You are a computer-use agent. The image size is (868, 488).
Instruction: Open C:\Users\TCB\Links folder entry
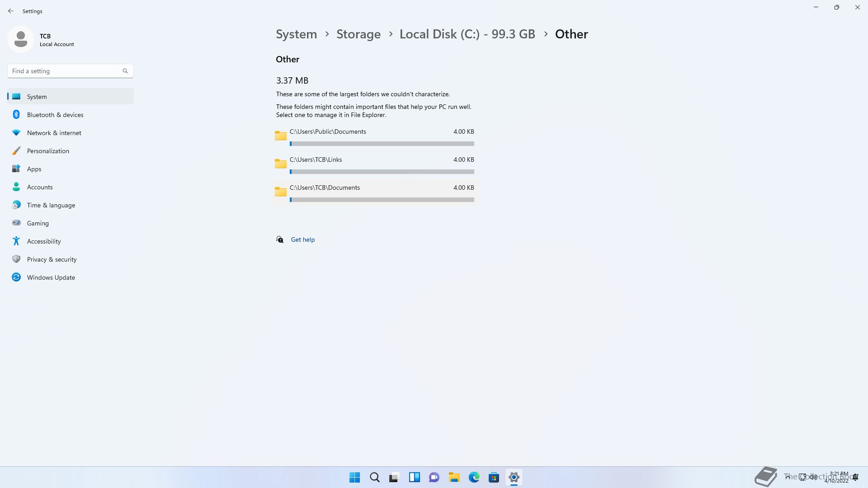point(316,160)
